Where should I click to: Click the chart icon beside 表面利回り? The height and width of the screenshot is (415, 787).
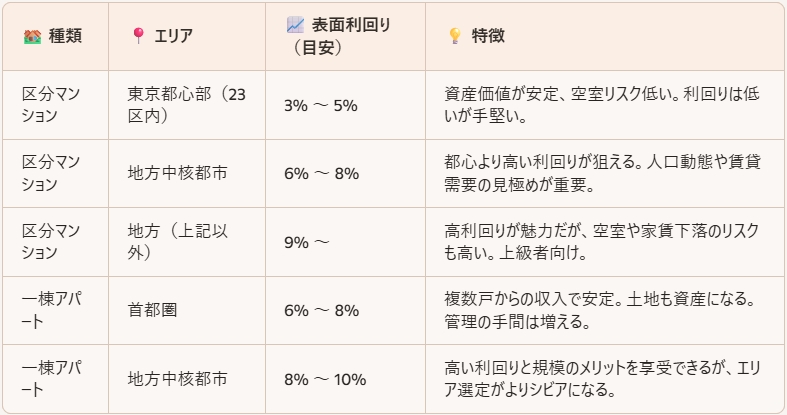pos(296,25)
